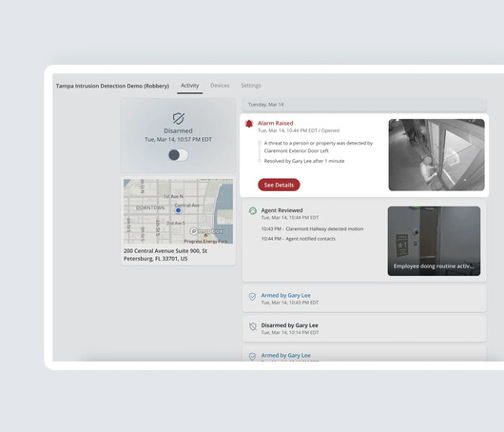Click 10:43 PM Claremont Hallway detected motion line

[x=312, y=229]
